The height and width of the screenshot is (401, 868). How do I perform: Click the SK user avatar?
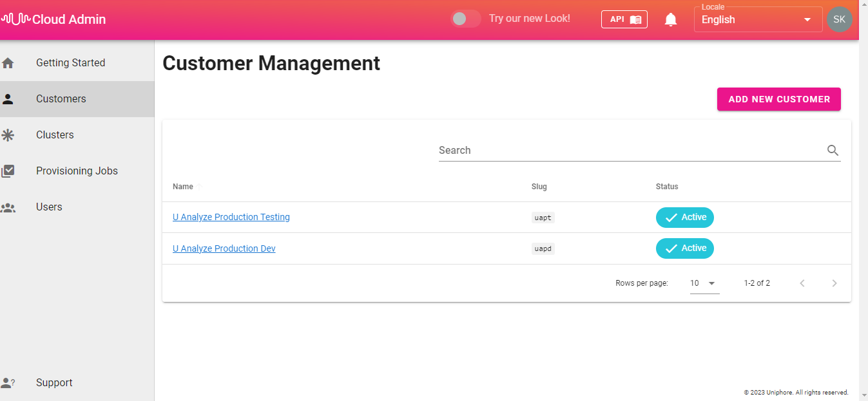tap(839, 19)
